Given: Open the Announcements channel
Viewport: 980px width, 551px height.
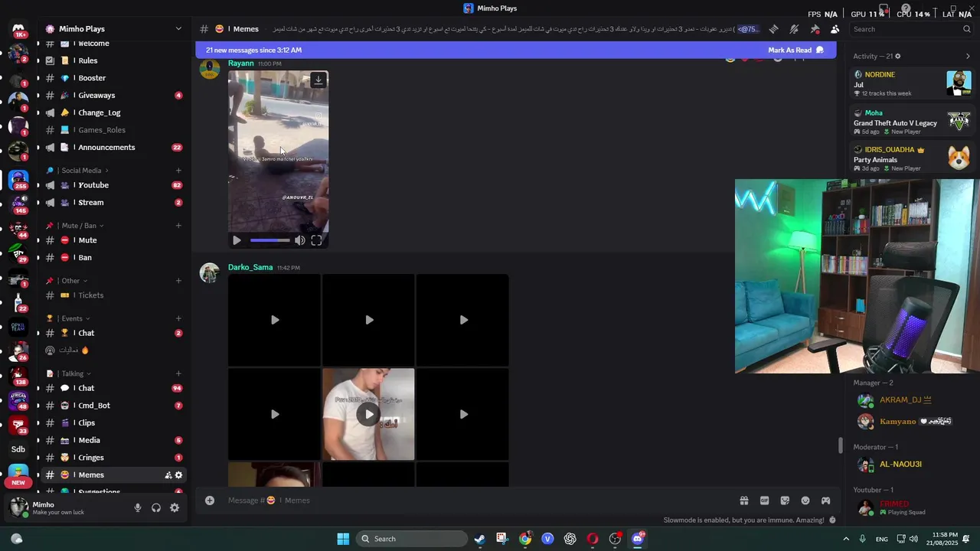Looking at the screenshot, I should (x=114, y=148).
